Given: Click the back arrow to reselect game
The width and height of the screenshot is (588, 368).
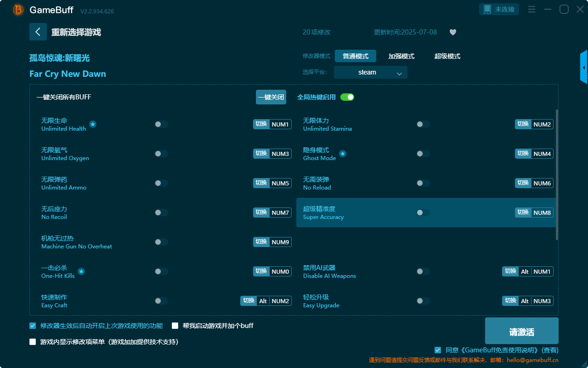Looking at the screenshot, I should (x=38, y=32).
